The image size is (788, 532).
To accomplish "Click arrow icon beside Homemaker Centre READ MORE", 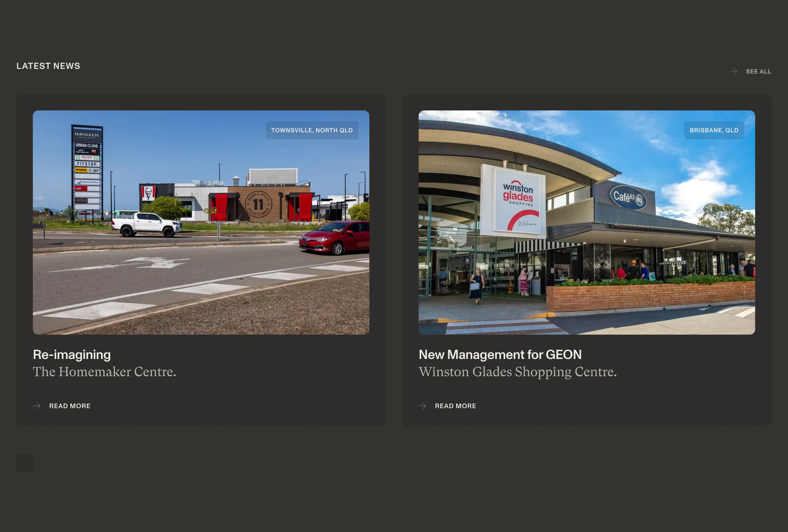I will pos(37,406).
